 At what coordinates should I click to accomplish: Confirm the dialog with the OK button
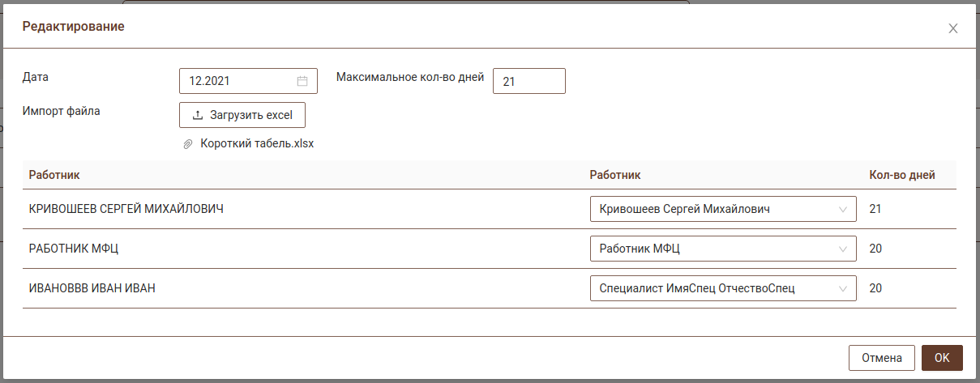click(942, 358)
